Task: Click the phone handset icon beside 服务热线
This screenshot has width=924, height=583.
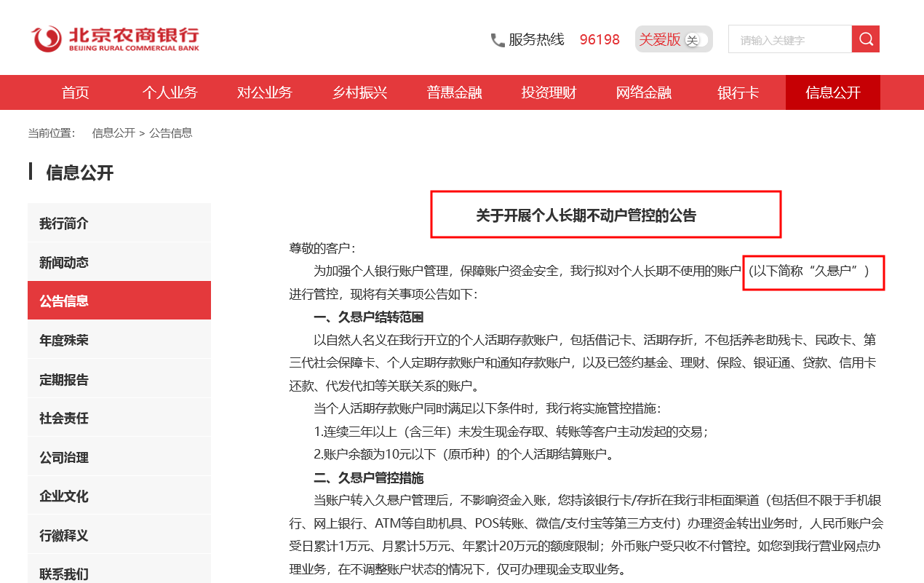Action: click(x=498, y=40)
